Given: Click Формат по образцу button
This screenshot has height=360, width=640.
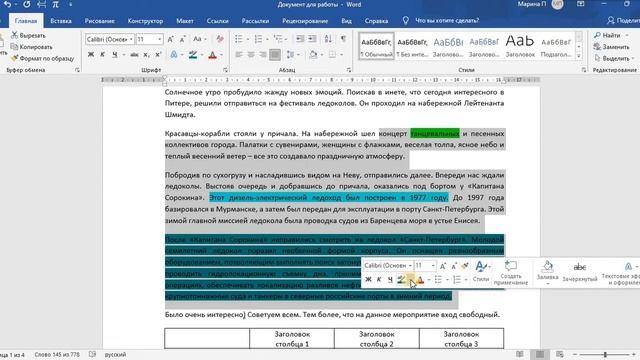Looking at the screenshot, I should click(43, 58).
